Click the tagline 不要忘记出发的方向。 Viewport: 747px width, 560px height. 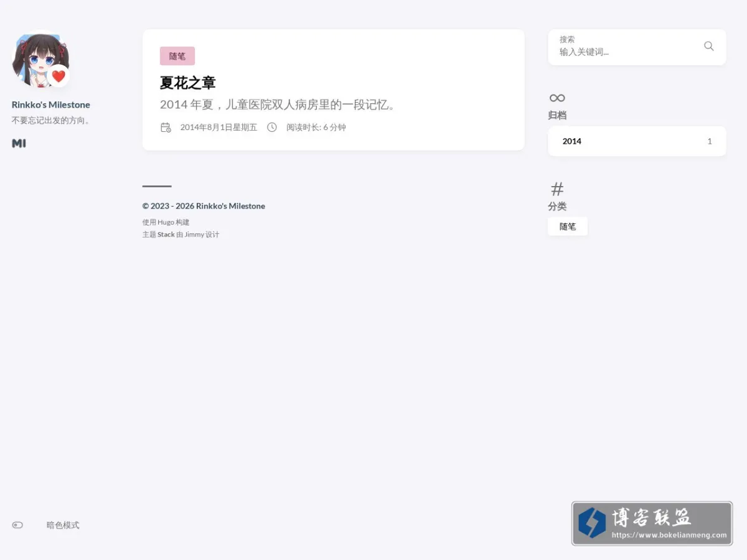tap(52, 121)
